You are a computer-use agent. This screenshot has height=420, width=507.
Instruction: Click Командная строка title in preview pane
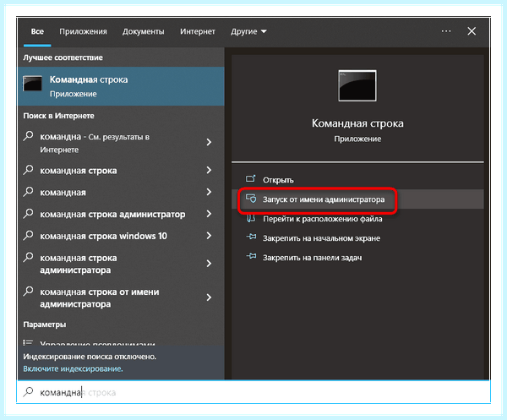click(357, 123)
